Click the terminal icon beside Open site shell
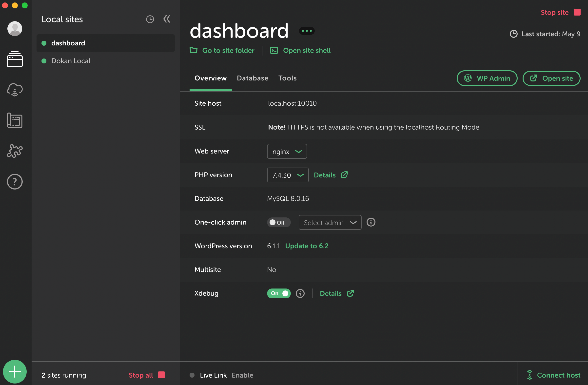Screen dimensions: 588x385 [274, 50]
